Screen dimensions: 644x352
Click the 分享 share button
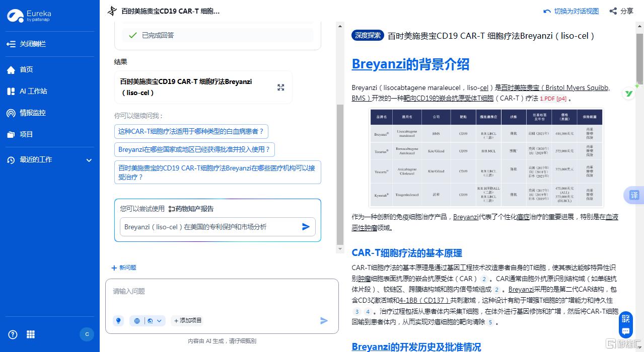(x=621, y=11)
